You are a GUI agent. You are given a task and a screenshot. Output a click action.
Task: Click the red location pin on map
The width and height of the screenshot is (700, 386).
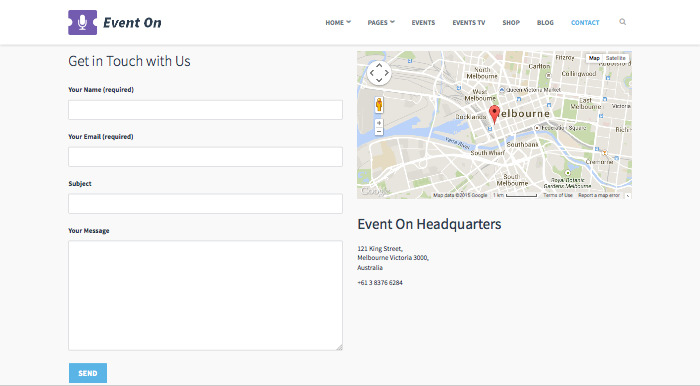(x=494, y=114)
